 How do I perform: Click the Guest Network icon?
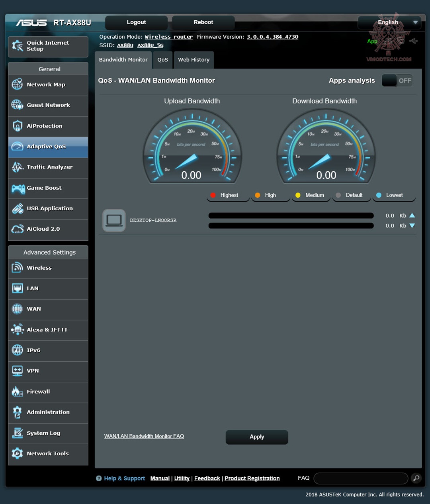pos(17,105)
